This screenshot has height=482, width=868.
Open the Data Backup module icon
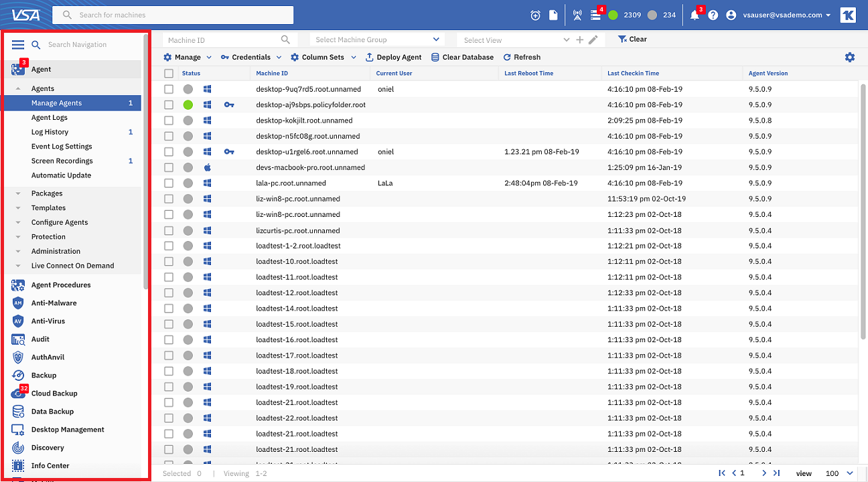[x=18, y=412]
